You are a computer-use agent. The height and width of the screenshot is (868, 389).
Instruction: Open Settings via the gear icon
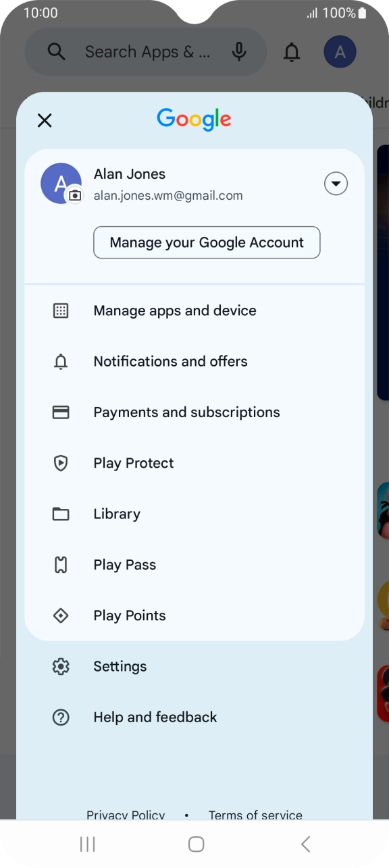(x=61, y=666)
